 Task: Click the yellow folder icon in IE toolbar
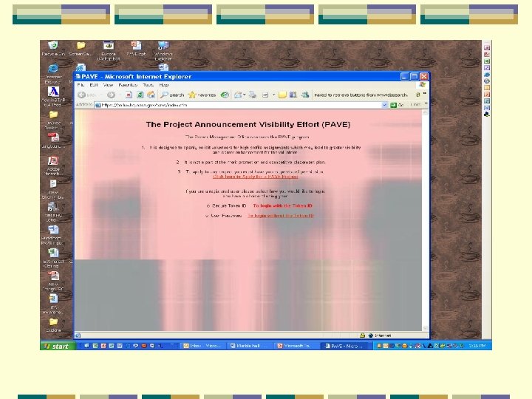click(282, 95)
